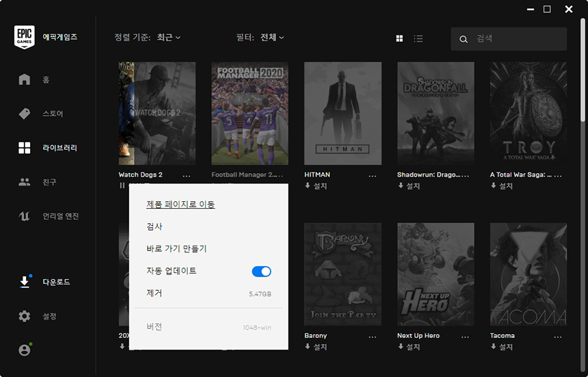
Task: Click the Epic Games logo
Action: coord(25,37)
